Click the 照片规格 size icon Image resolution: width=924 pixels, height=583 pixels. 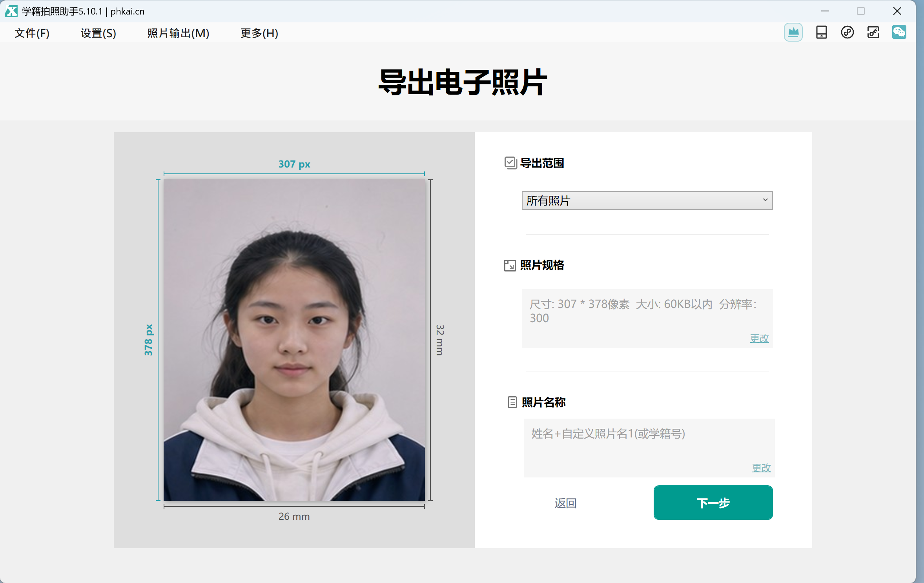coord(510,266)
